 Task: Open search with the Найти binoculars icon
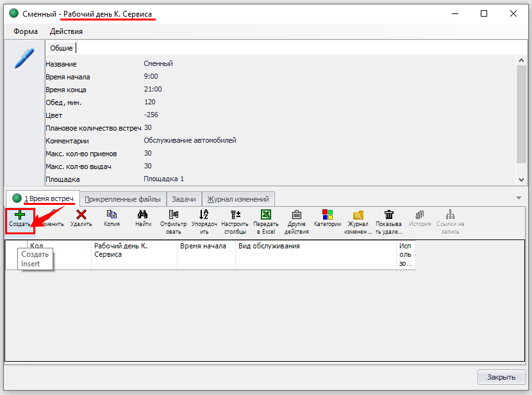pos(143,215)
